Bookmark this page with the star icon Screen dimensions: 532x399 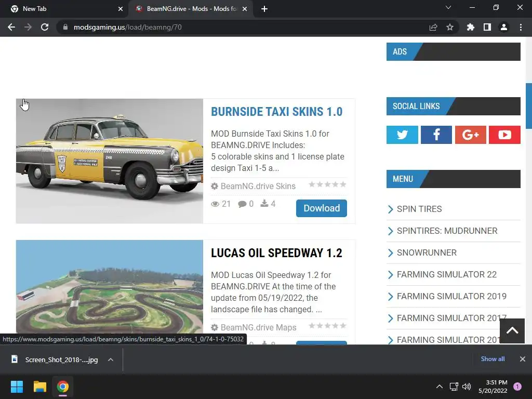(x=450, y=27)
